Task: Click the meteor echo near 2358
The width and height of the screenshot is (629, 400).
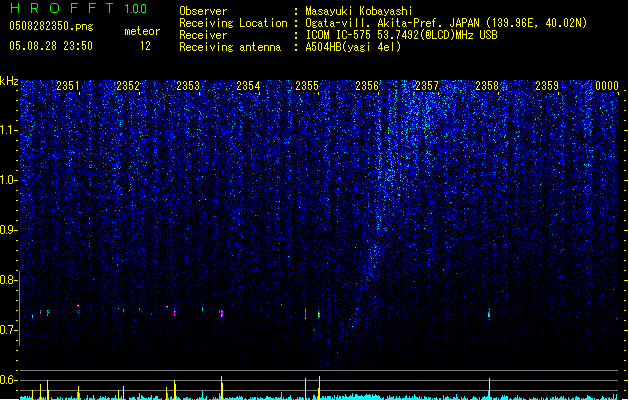Action: click(489, 314)
